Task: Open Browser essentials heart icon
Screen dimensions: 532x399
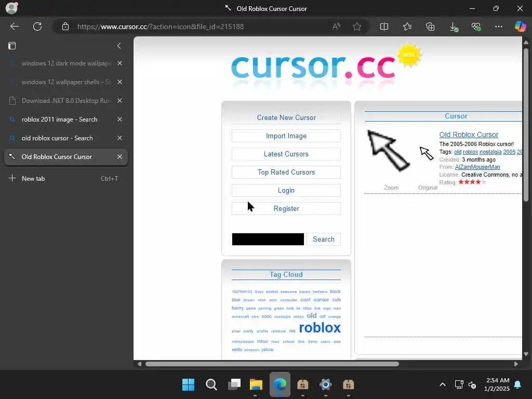Action: pyautogui.click(x=476, y=26)
